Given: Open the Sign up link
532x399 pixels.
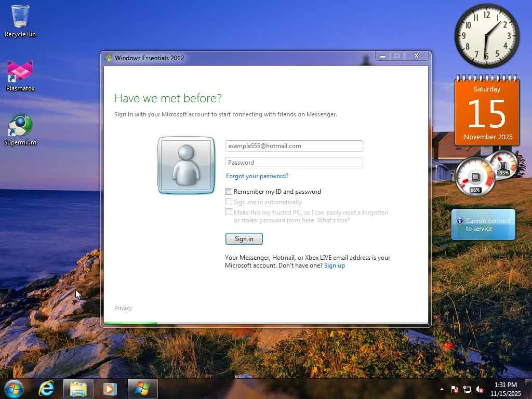Looking at the screenshot, I should pyautogui.click(x=335, y=265).
